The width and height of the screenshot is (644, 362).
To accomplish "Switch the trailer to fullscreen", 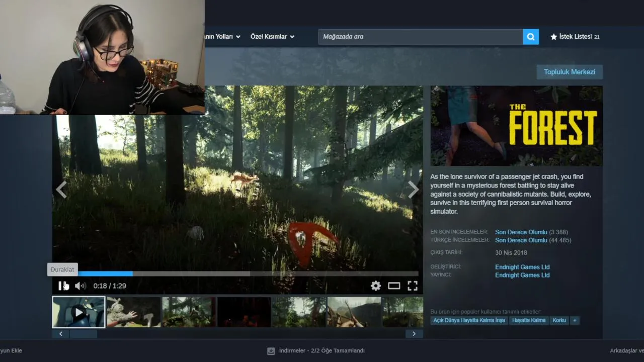I will point(413,286).
